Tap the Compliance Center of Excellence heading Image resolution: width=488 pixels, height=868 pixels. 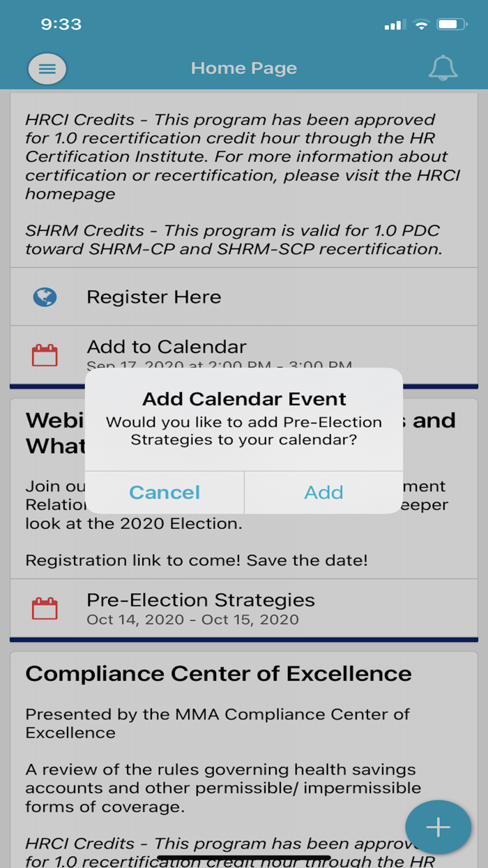pos(218,674)
